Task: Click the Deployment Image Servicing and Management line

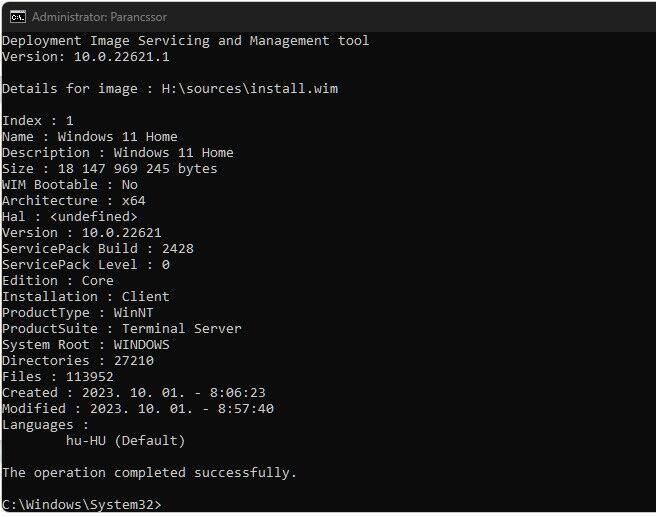Action: pos(185,41)
